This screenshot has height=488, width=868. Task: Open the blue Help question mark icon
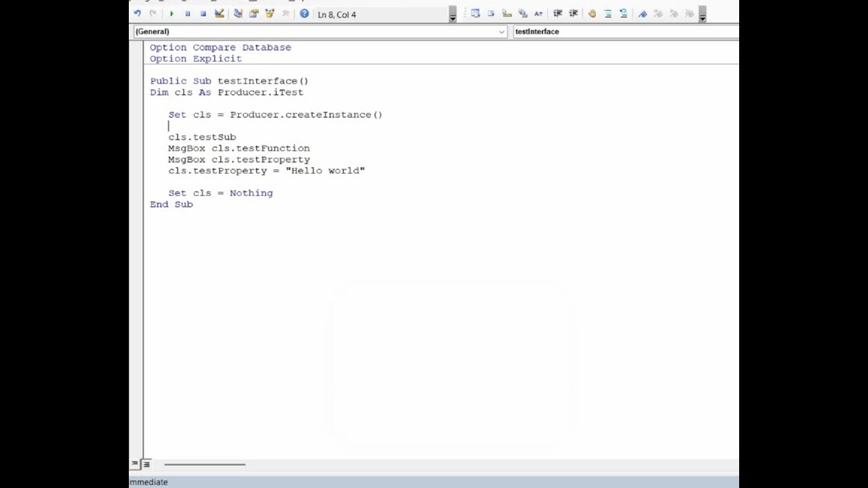(304, 14)
